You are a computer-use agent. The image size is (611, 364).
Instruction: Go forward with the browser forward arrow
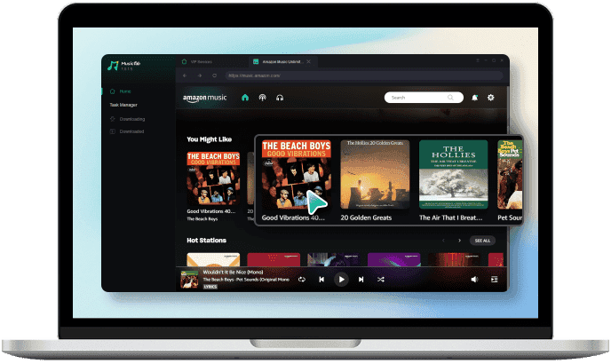(x=200, y=75)
